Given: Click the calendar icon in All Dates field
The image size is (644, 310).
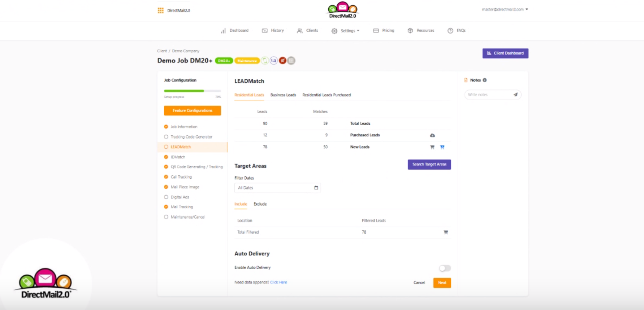Looking at the screenshot, I should pos(316,188).
